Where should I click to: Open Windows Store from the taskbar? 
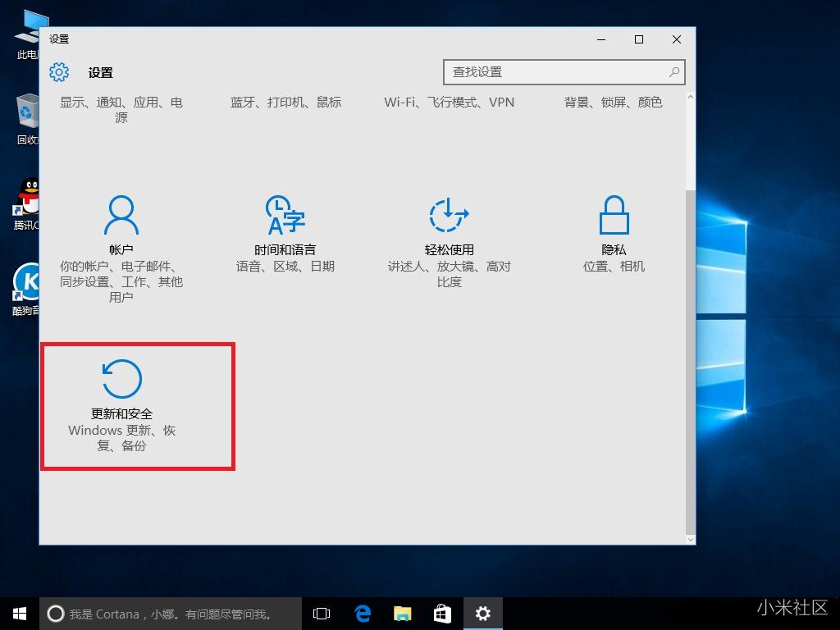pos(442,613)
